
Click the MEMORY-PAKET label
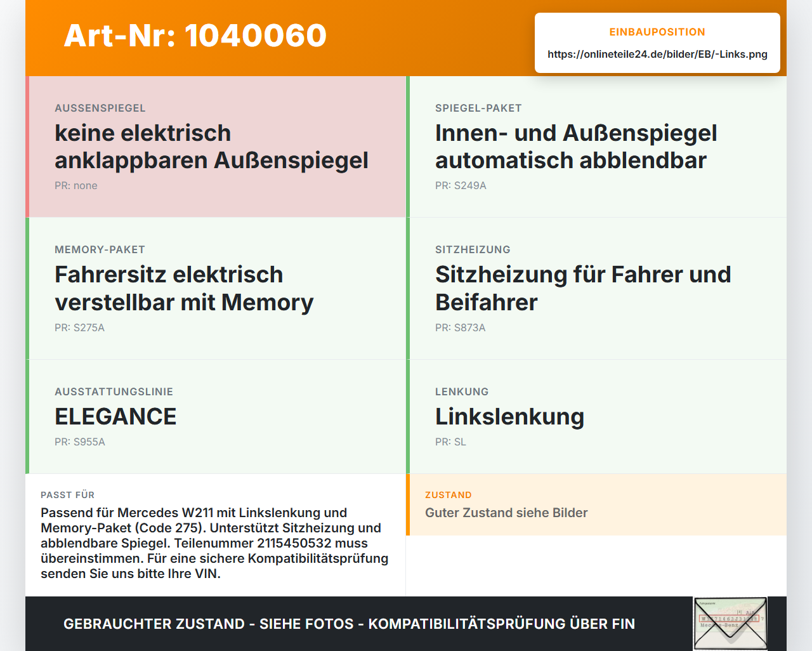pyautogui.click(x=100, y=249)
